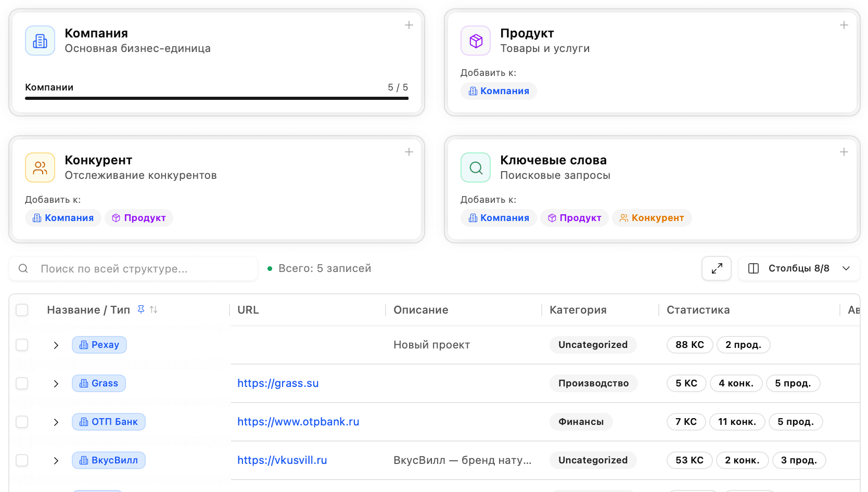Image resolution: width=868 pixels, height=492 pixels.
Task: Check the checkbox for the Grass row
Action: click(x=22, y=383)
